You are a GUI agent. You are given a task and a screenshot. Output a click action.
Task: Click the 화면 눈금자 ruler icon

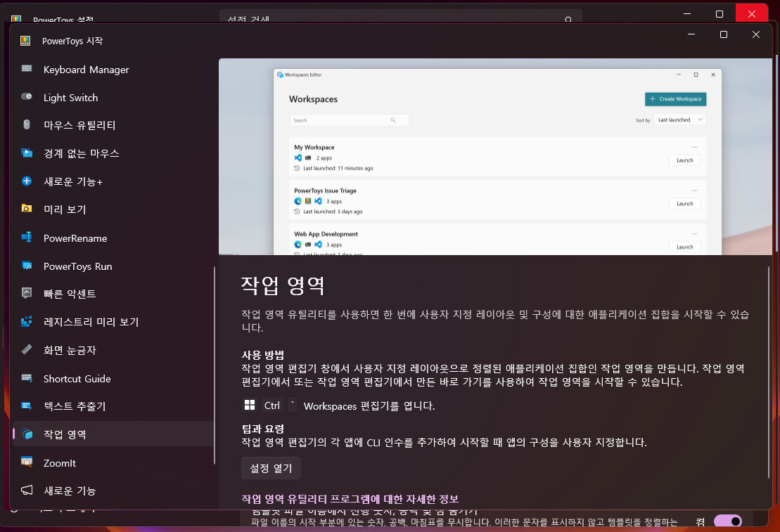(27, 349)
